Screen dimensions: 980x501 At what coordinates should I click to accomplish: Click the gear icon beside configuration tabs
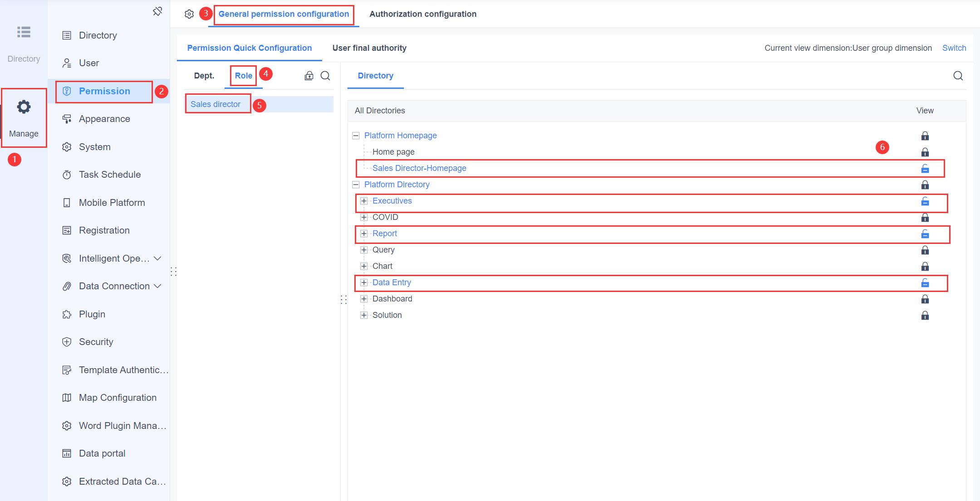pyautogui.click(x=189, y=14)
